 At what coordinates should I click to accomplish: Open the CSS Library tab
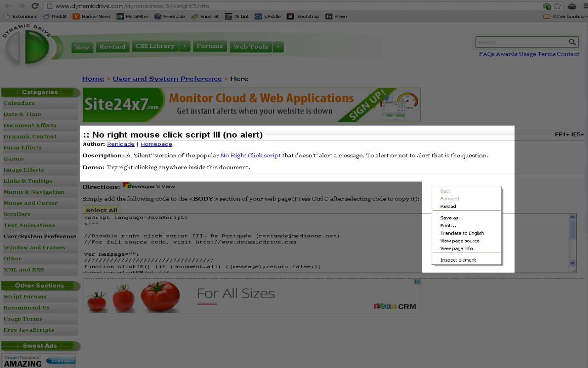(155, 46)
